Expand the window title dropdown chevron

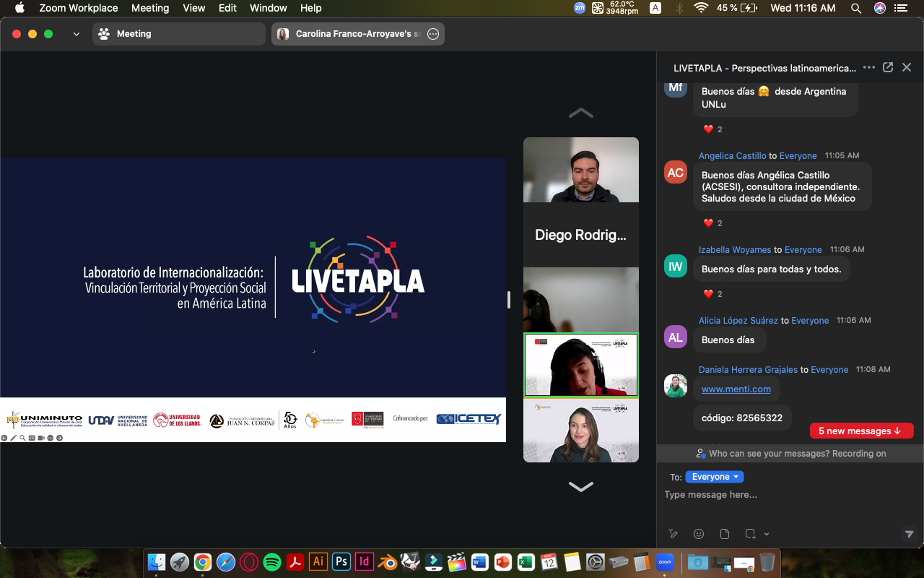coord(77,34)
